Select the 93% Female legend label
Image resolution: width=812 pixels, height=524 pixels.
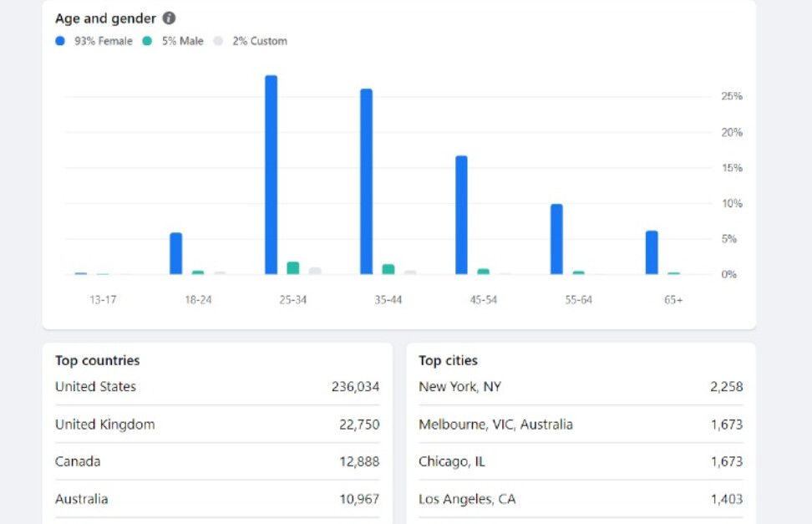point(103,41)
